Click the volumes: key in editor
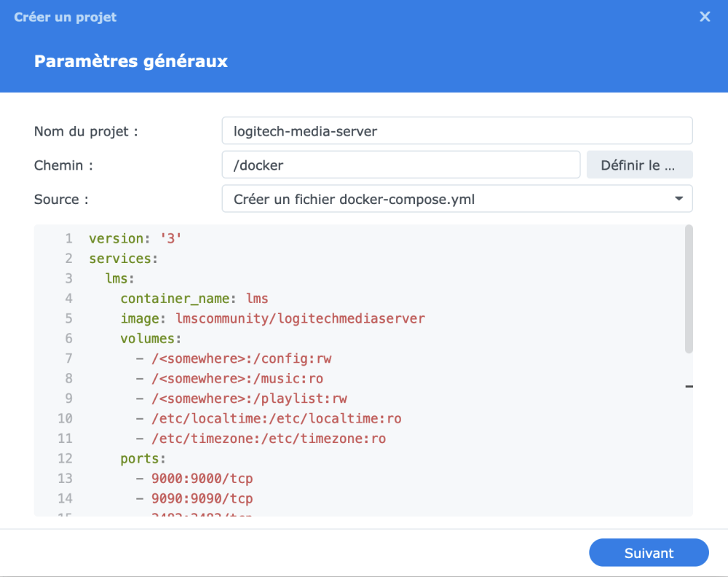Screen dimensions: 728x577 (150, 339)
